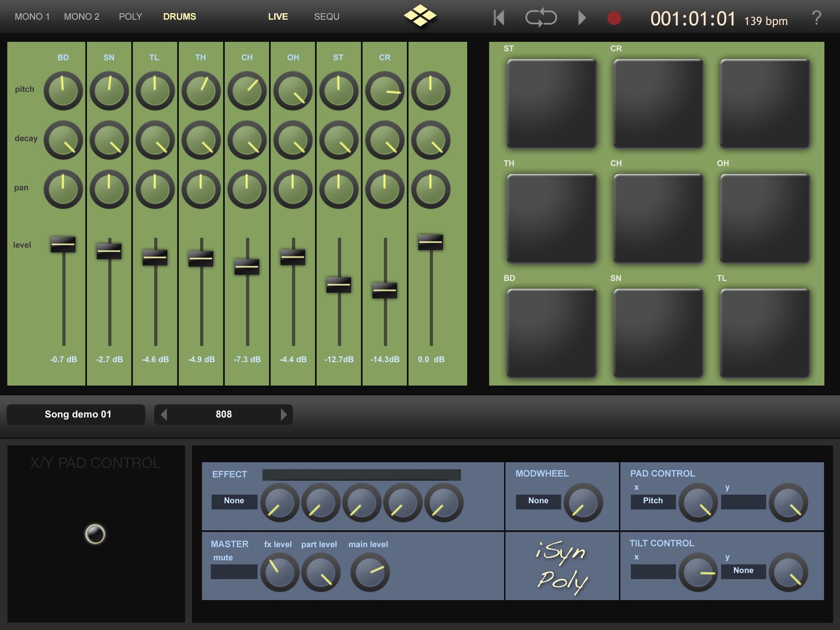The width and height of the screenshot is (840, 630).
Task: Click the CH pitch knob
Action: click(x=247, y=91)
